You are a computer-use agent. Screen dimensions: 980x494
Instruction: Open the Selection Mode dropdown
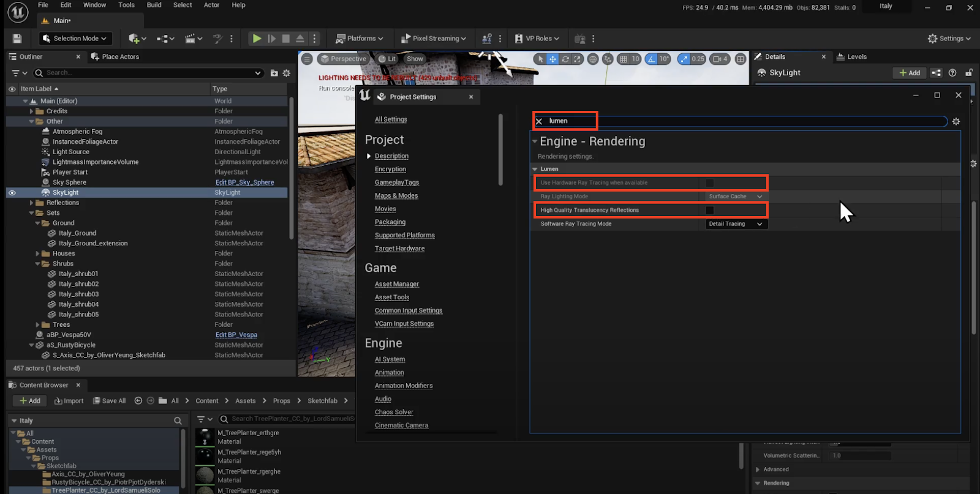pos(76,39)
